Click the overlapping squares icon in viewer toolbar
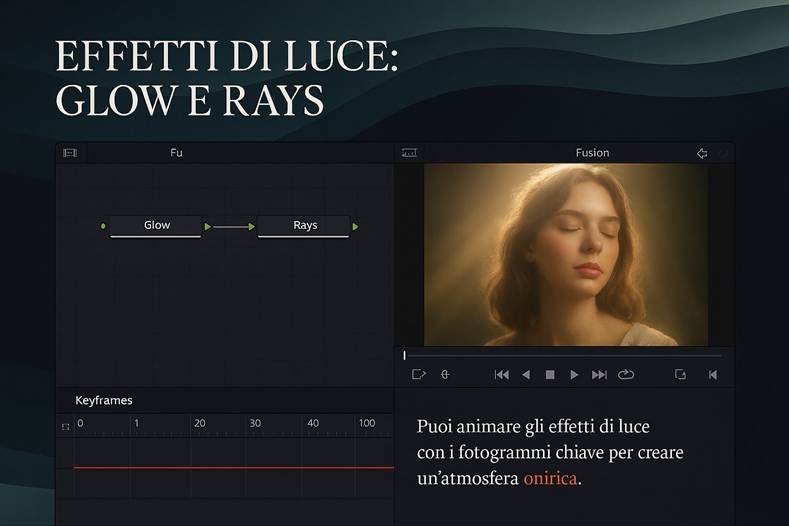 click(681, 375)
